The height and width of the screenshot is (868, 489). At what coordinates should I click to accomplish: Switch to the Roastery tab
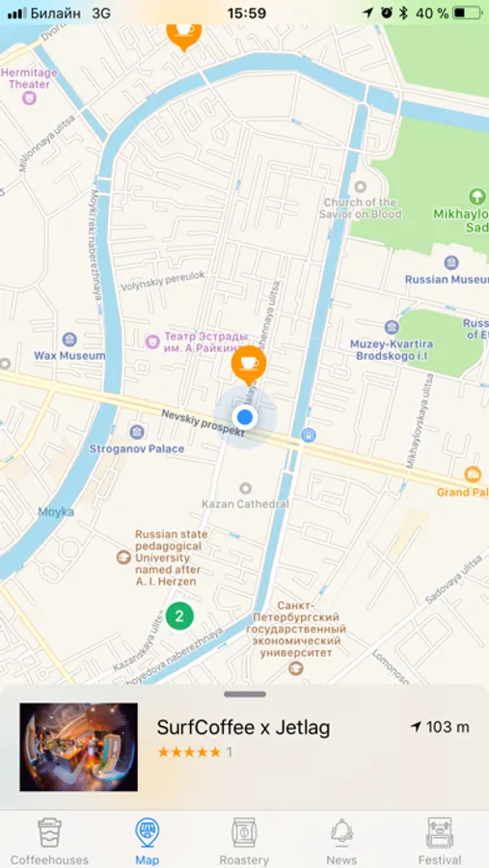244,840
